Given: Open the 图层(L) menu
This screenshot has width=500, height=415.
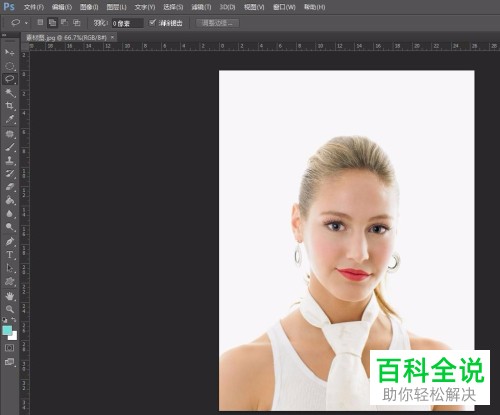Looking at the screenshot, I should [x=116, y=7].
